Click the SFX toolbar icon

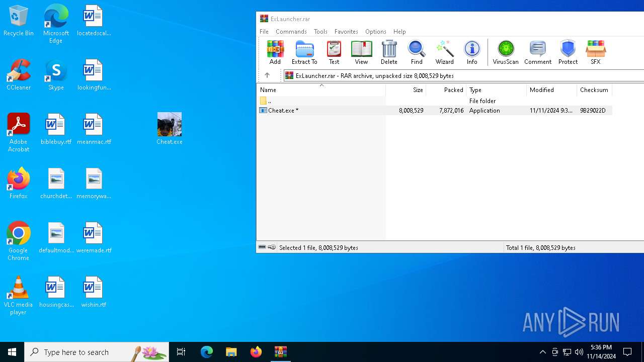pyautogui.click(x=596, y=52)
